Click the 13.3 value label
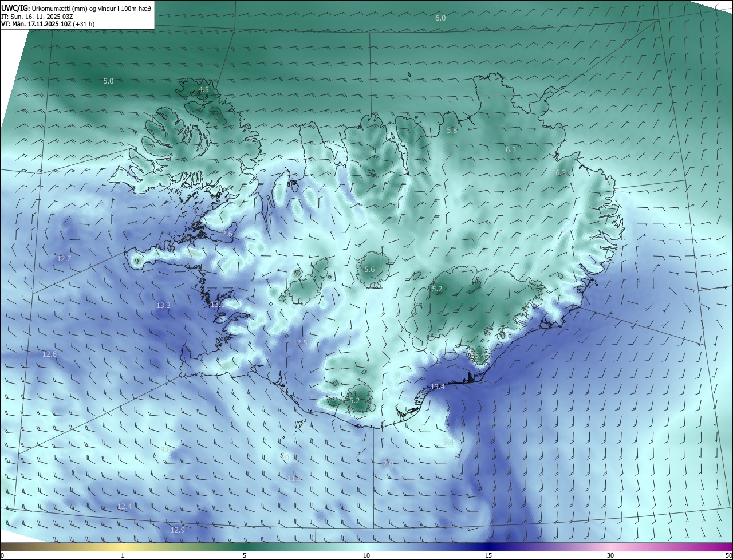This screenshot has width=733, height=560. pos(163,306)
